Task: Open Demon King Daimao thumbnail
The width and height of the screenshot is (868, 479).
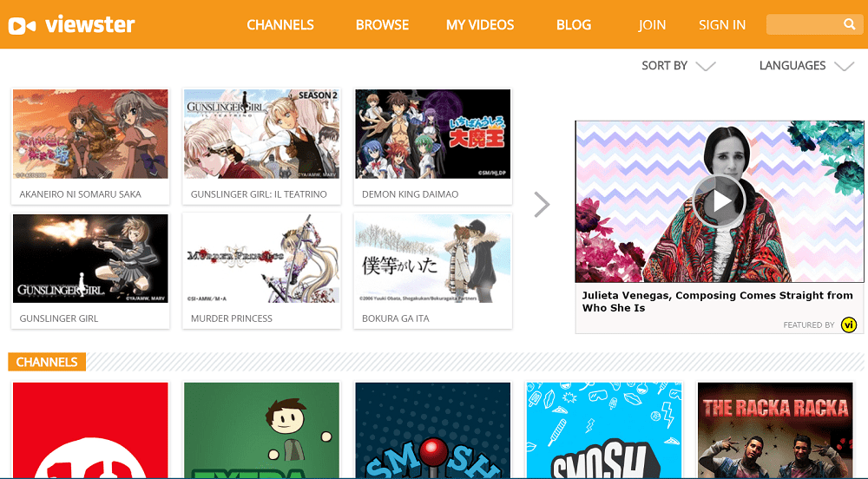Action: 432,134
